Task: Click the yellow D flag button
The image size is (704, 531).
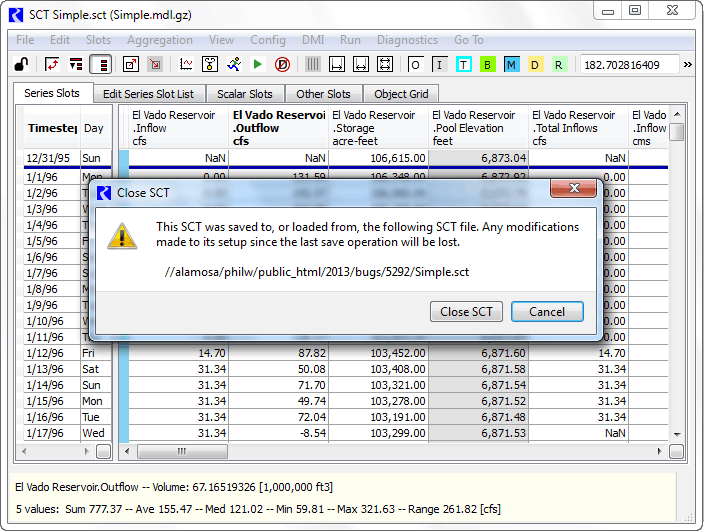Action: click(x=535, y=65)
